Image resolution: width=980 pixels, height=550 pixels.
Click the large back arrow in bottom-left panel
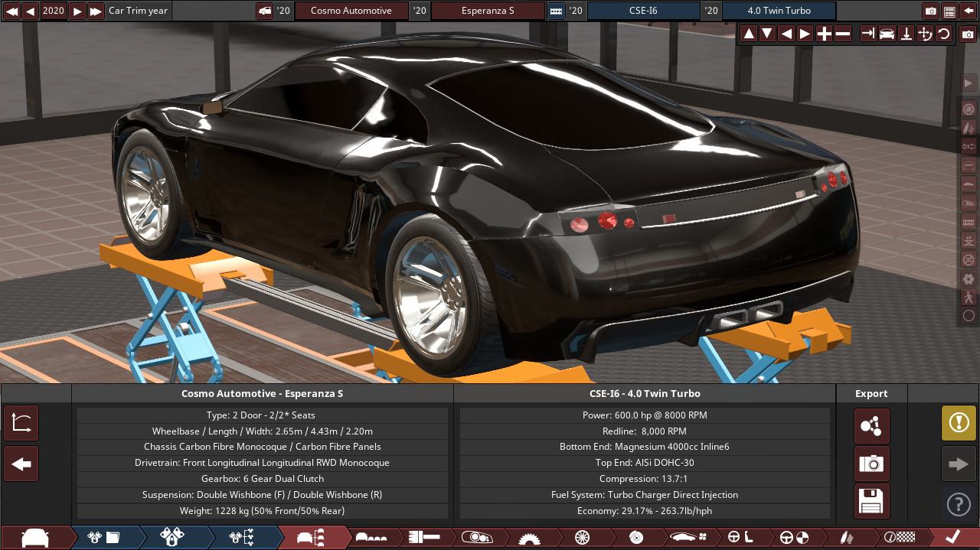coord(21,464)
